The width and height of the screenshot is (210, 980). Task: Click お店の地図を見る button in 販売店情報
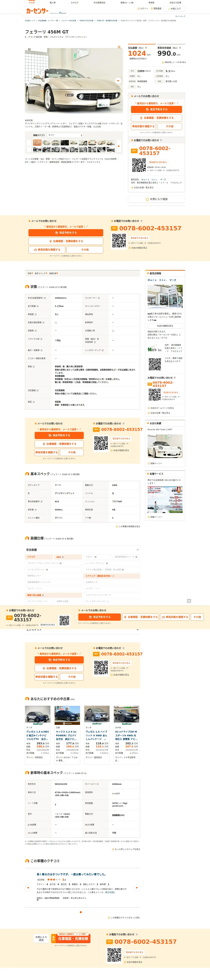click(x=165, y=326)
